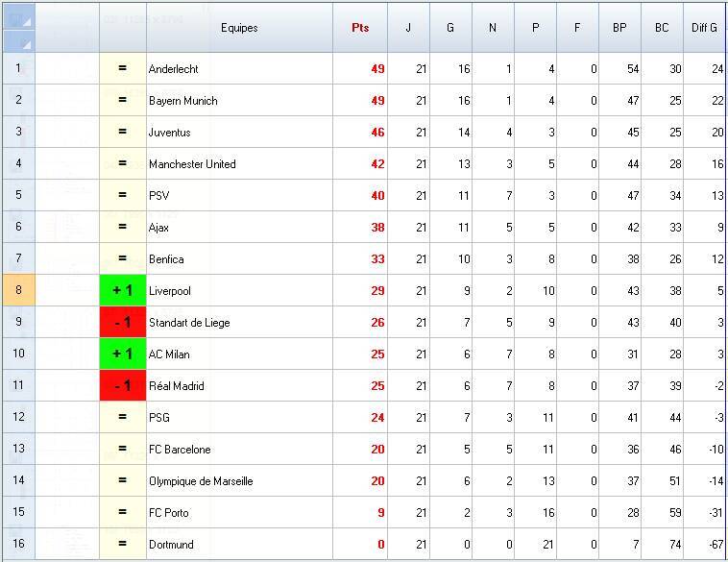Click the select-all corner in the grid header
The image size is (728, 562).
(18, 28)
